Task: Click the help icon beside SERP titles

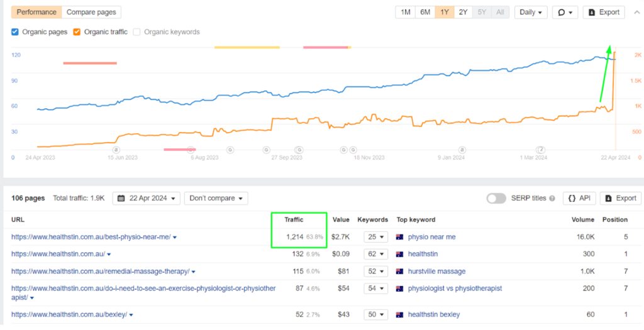Action: point(552,199)
